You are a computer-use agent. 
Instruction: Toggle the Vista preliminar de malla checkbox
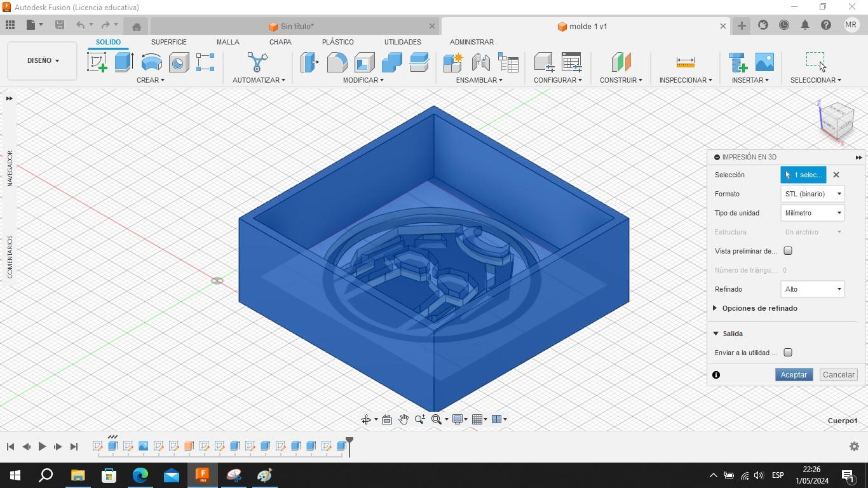pyautogui.click(x=788, y=251)
